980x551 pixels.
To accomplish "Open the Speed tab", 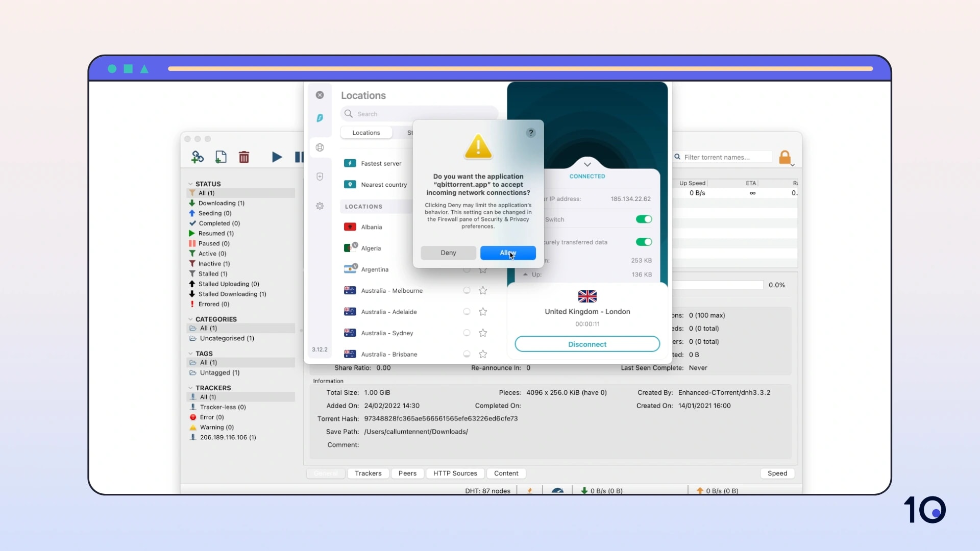I will (x=777, y=473).
